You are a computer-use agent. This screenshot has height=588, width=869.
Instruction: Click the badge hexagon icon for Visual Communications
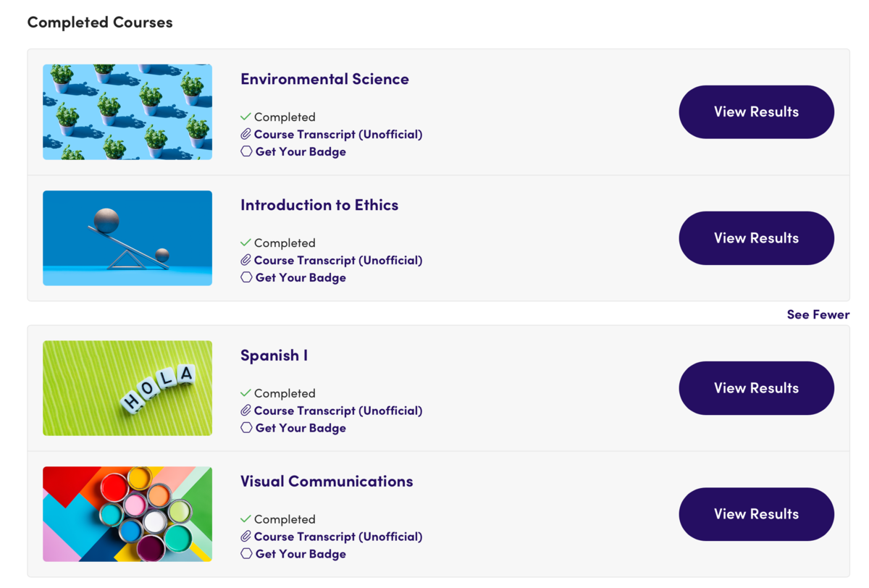(246, 554)
